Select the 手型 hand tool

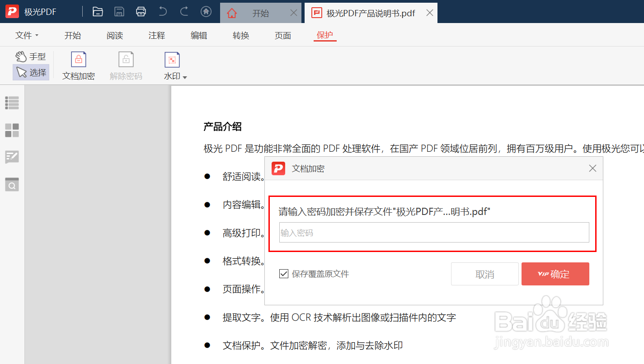point(31,56)
